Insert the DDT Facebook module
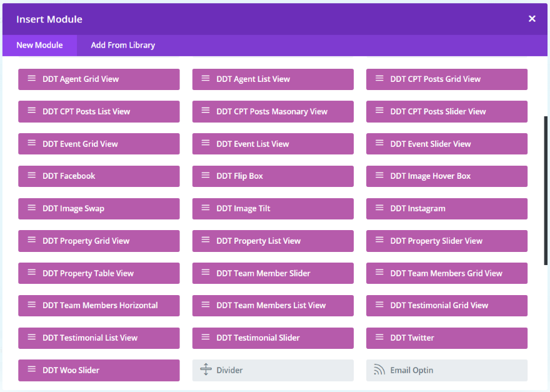This screenshot has width=550, height=392. (99, 176)
